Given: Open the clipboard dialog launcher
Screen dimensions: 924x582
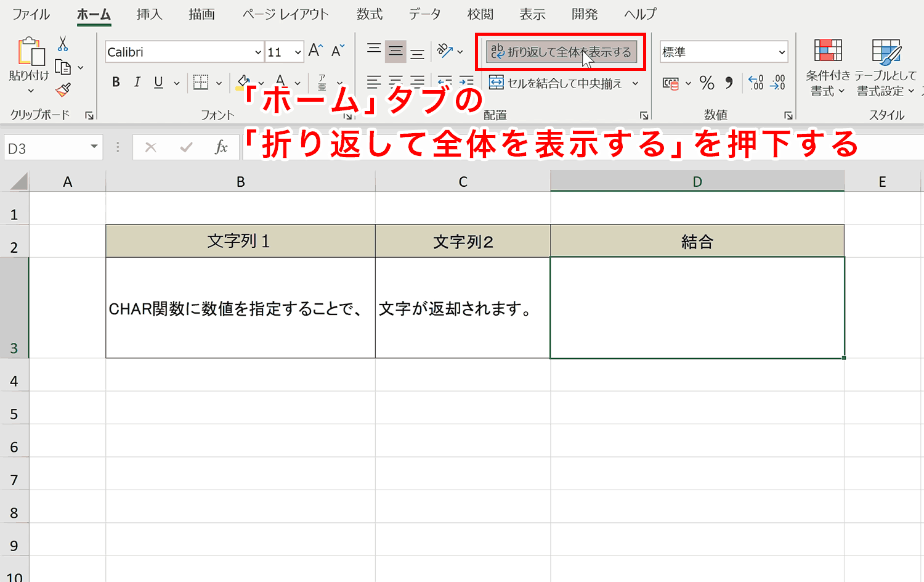Looking at the screenshot, I should point(90,115).
